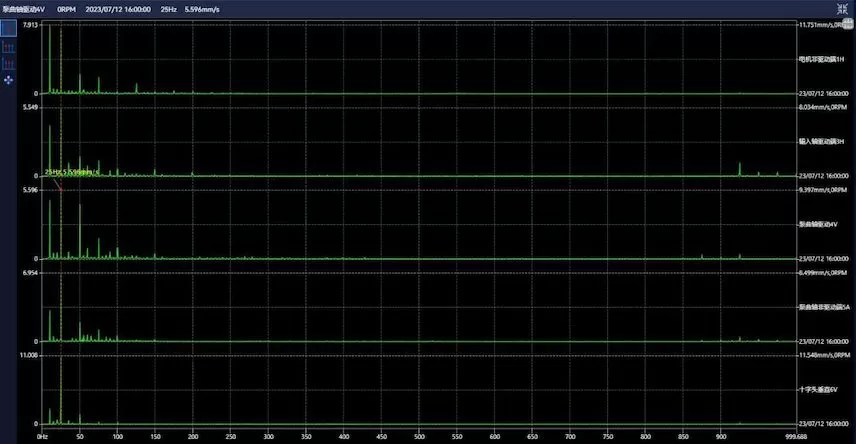The height and width of the screenshot is (444, 856).
Task: Click the 泵曲轴驱动4V title in header
Action: [x=24, y=8]
